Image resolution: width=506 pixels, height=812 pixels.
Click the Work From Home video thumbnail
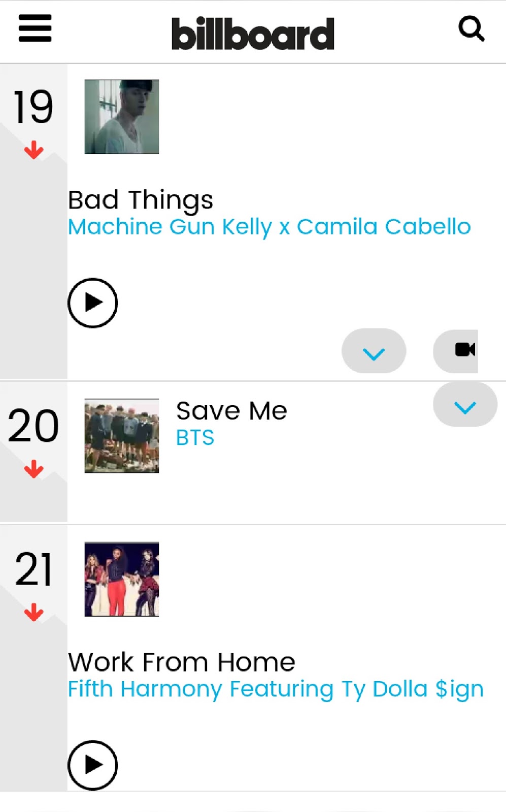click(121, 581)
